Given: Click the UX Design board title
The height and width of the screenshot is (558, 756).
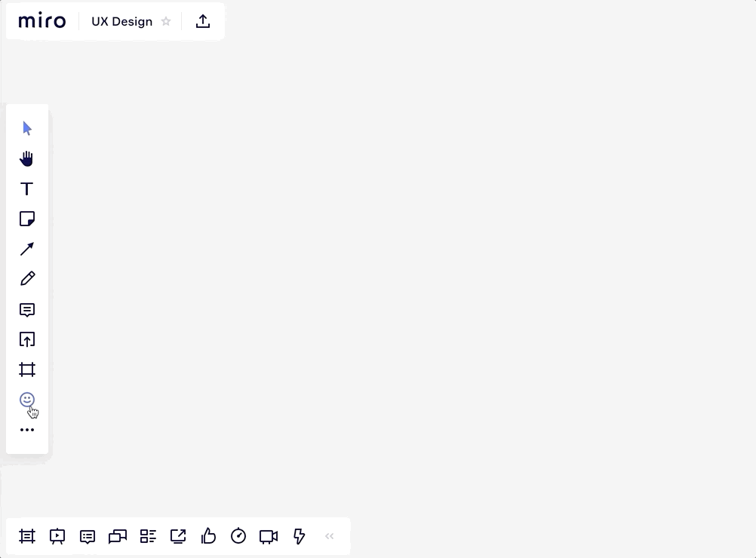Looking at the screenshot, I should [121, 22].
